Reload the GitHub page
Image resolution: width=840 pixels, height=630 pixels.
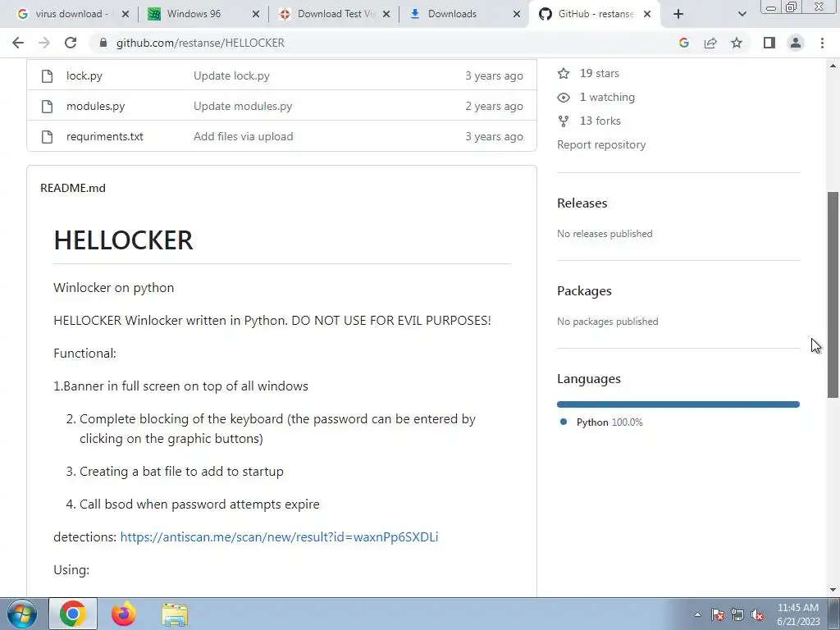click(x=71, y=43)
